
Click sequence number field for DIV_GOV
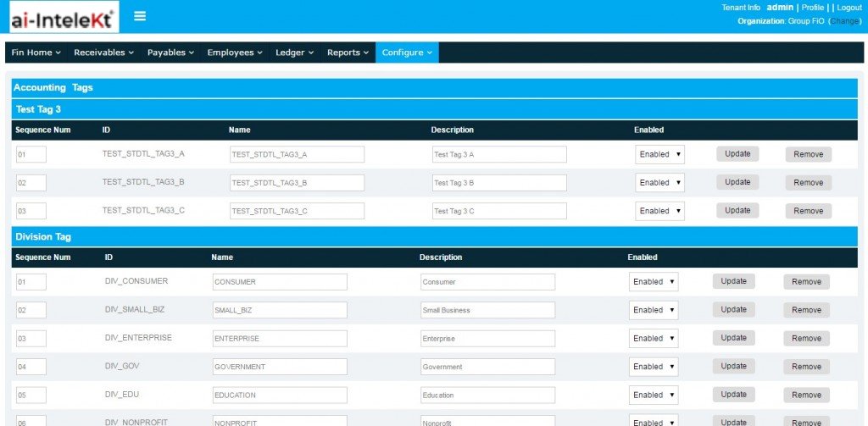tap(31, 366)
